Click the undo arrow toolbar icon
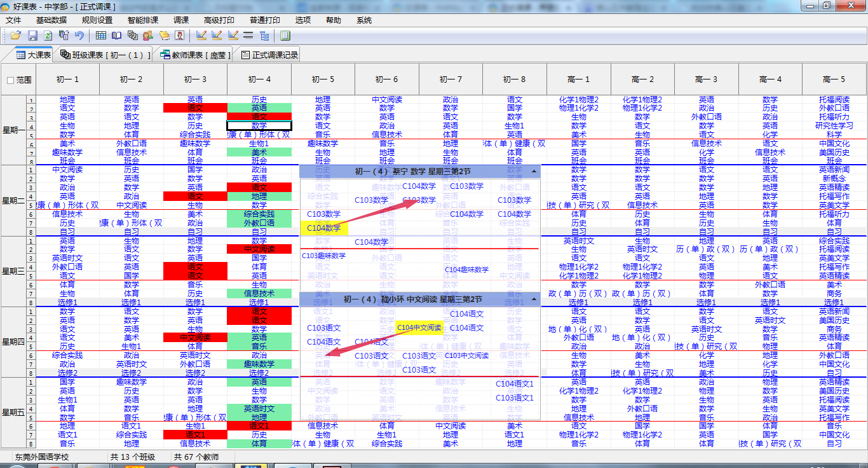868x468 pixels. tap(79, 36)
